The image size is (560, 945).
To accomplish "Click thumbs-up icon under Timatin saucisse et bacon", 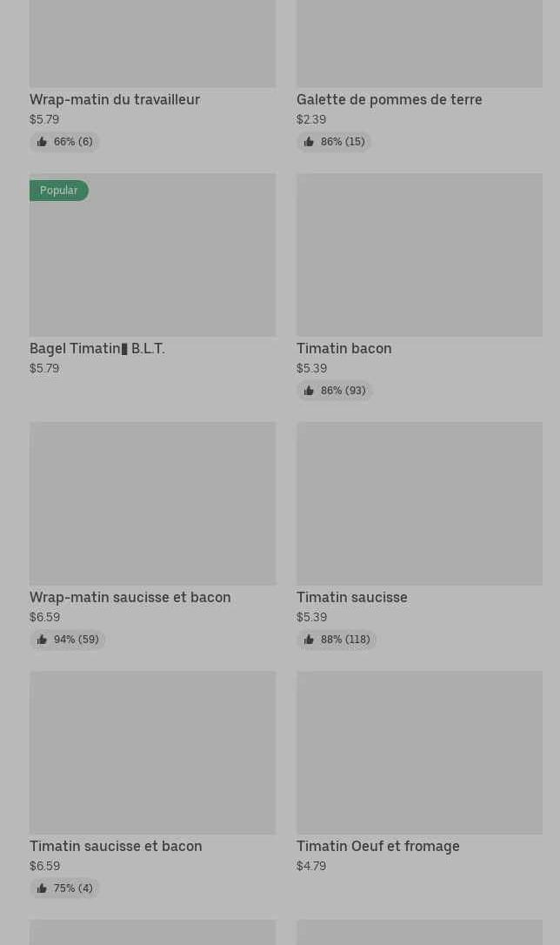I will 42,888.
